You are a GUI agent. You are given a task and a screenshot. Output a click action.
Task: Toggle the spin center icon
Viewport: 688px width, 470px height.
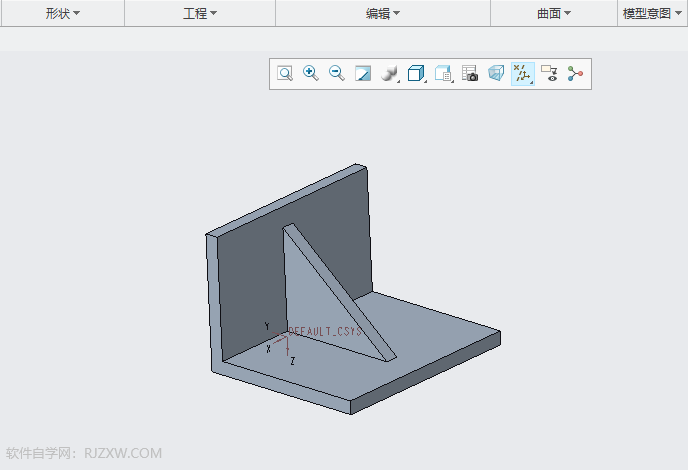[575, 74]
